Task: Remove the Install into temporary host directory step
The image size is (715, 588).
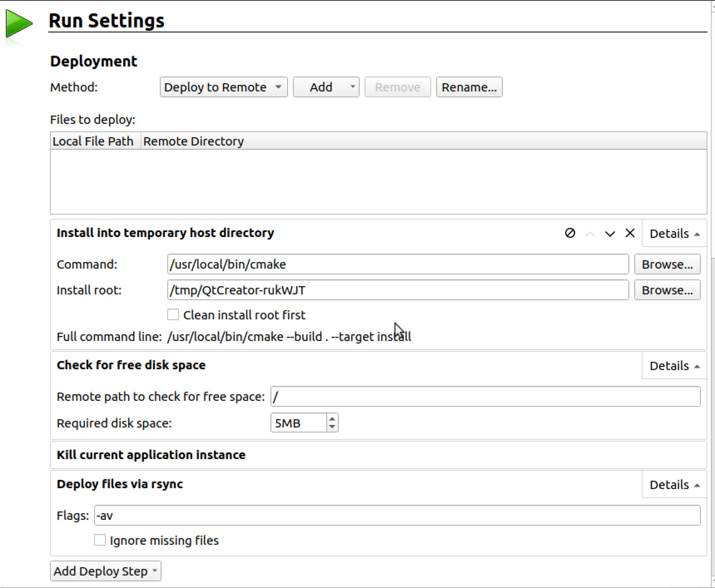Action: [x=630, y=233]
